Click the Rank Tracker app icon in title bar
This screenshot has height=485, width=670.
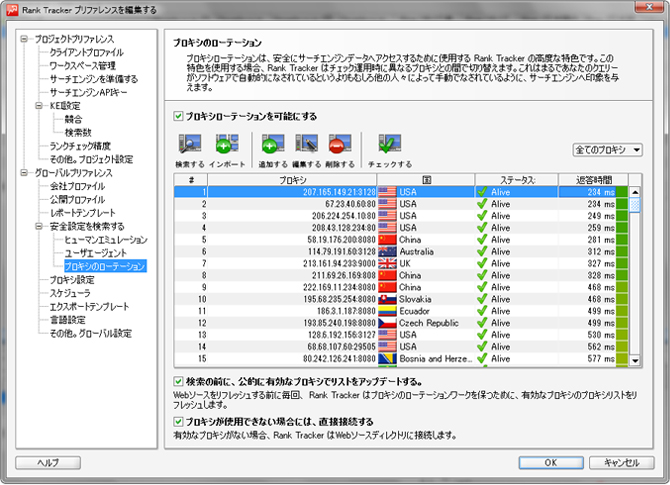[12, 9]
